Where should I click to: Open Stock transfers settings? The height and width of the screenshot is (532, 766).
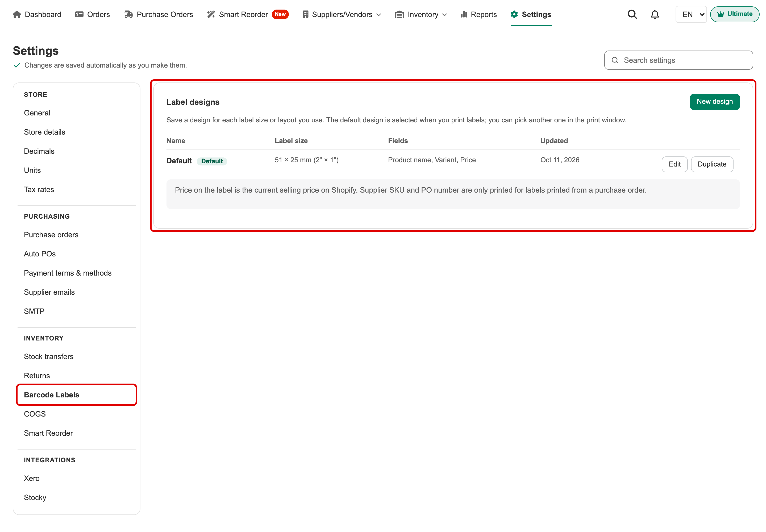[x=49, y=356]
